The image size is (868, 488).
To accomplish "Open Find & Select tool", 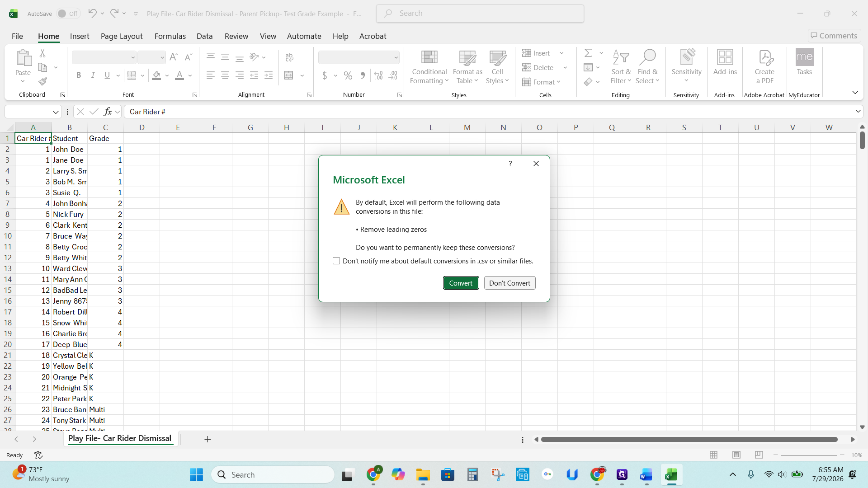I will [647, 67].
